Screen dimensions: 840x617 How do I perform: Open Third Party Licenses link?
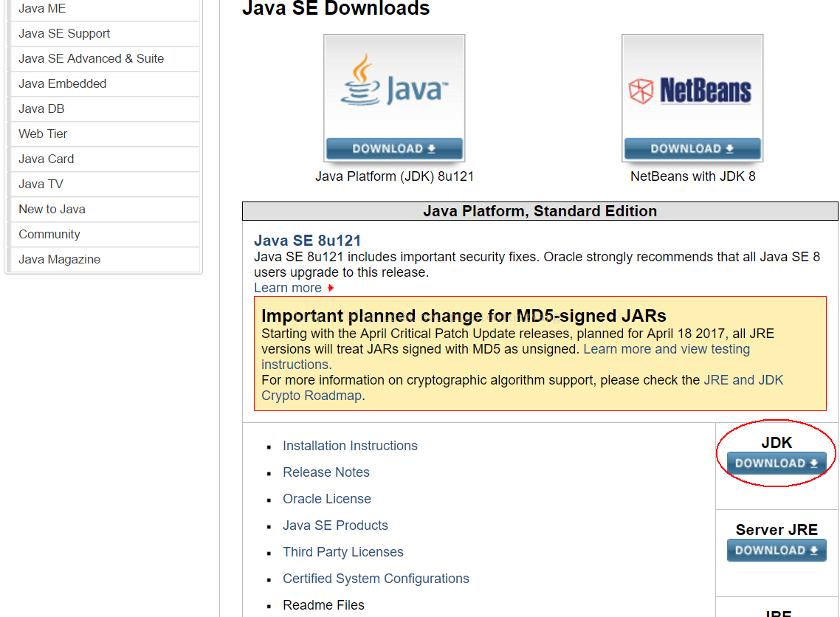click(342, 552)
